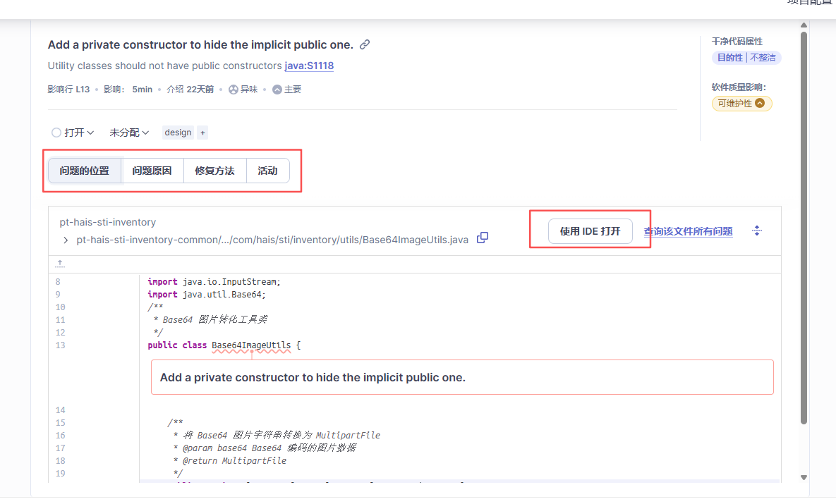836x504 pixels.
Task: Click the 目的性 | 不整洁 clean code badge
Action: (746, 58)
